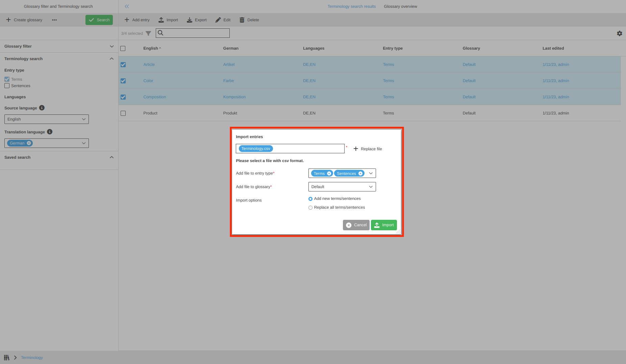
Task: Click the filter funnel icon beside the selected count
Action: [x=148, y=33]
